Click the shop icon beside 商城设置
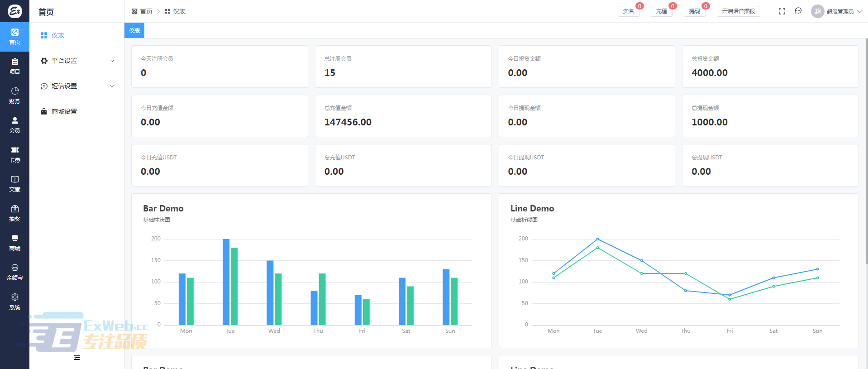Viewport: 868px width, 369px height. tap(44, 111)
